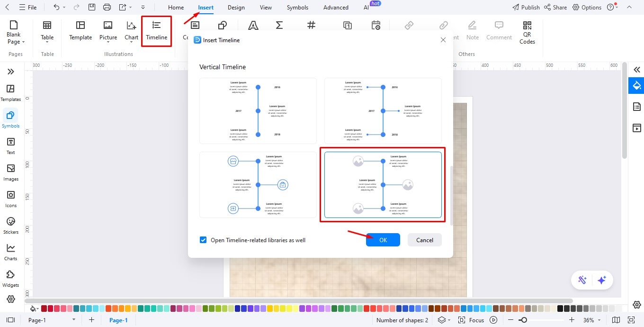Image resolution: width=644 pixels, height=327 pixels.
Task: Select the Text sidebar tool
Action: 11,146
